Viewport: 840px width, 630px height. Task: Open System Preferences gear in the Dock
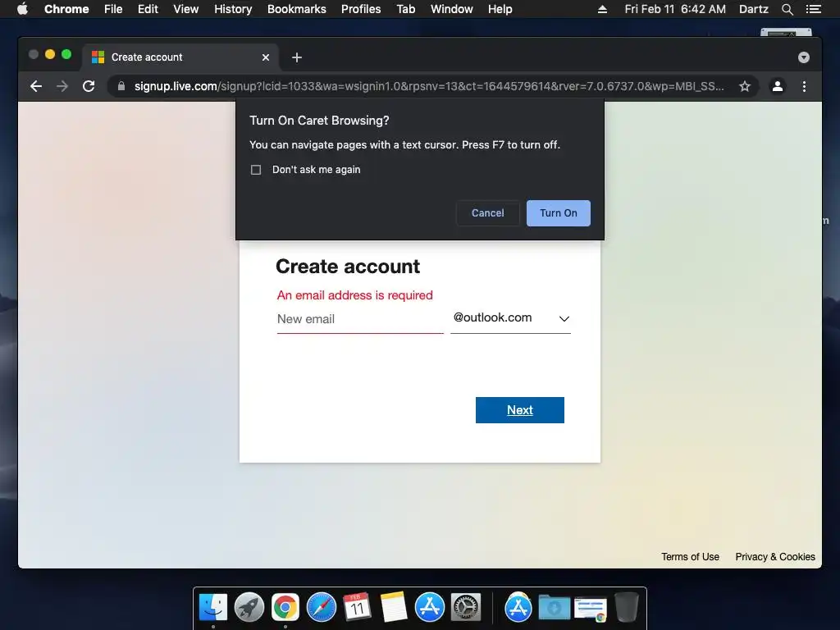tap(466, 608)
